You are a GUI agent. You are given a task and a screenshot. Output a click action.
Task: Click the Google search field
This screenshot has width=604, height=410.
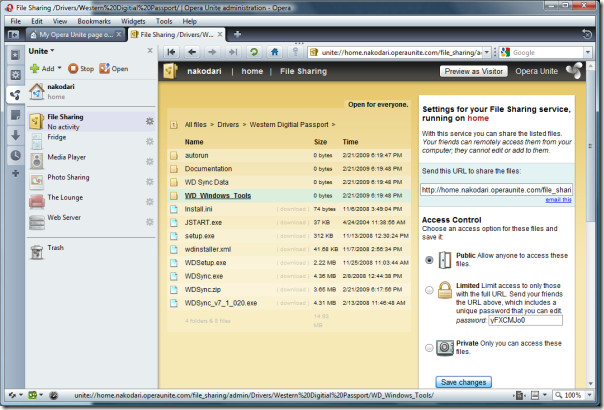point(542,52)
